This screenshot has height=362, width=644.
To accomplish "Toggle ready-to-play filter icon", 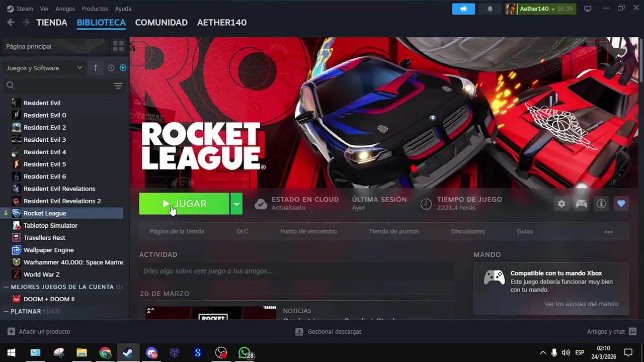I will (x=123, y=68).
